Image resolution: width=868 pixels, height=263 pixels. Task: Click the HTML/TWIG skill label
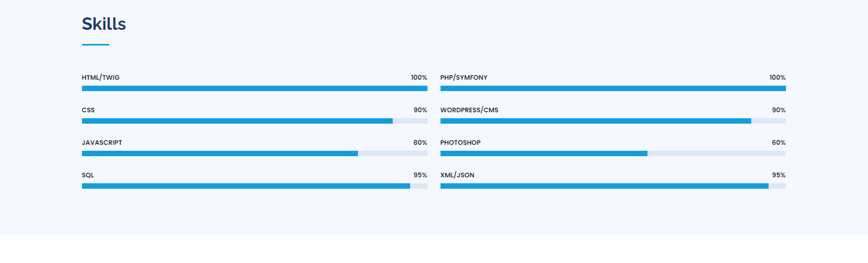pos(100,78)
